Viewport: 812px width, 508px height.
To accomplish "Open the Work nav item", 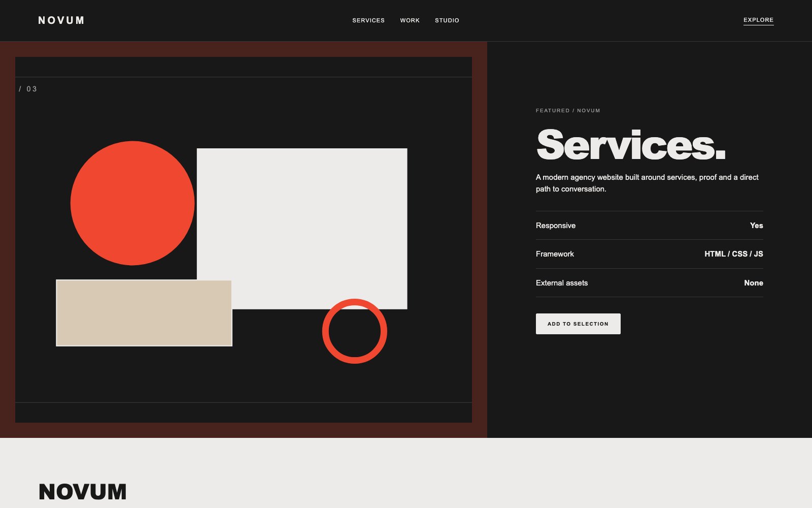I will tap(410, 20).
